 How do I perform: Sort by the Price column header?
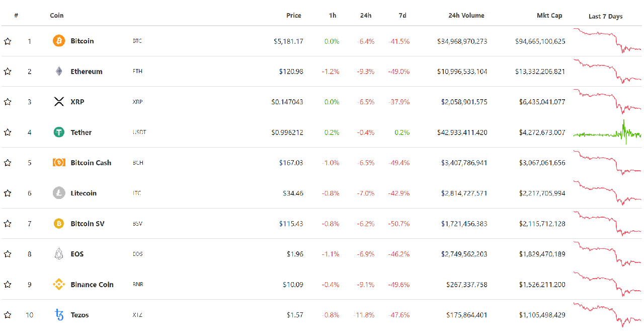[294, 16]
